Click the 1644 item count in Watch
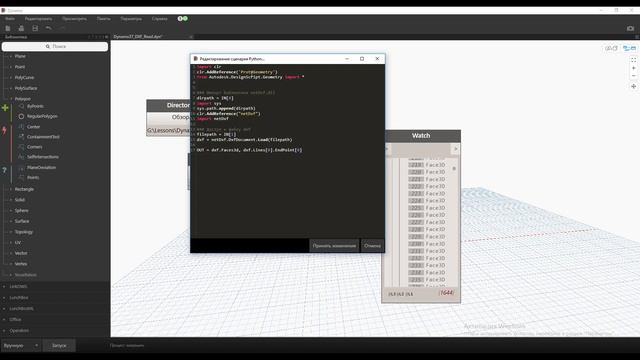The height and width of the screenshot is (360, 640). pos(447,293)
